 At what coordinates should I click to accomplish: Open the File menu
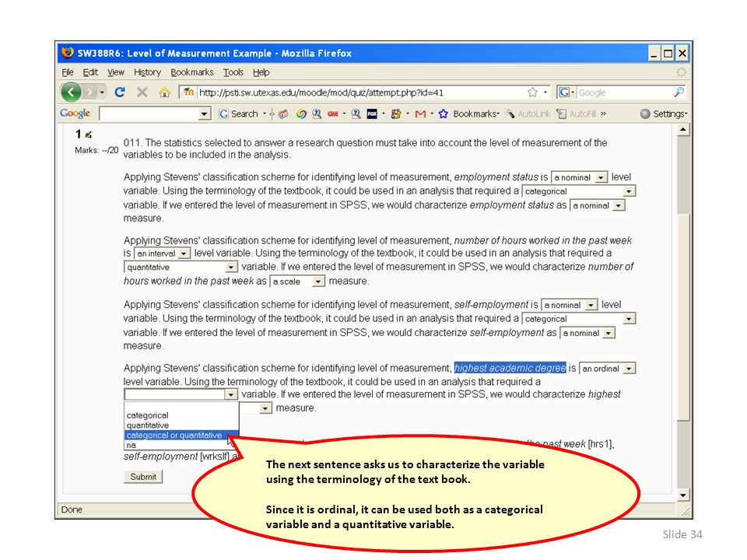(68, 72)
